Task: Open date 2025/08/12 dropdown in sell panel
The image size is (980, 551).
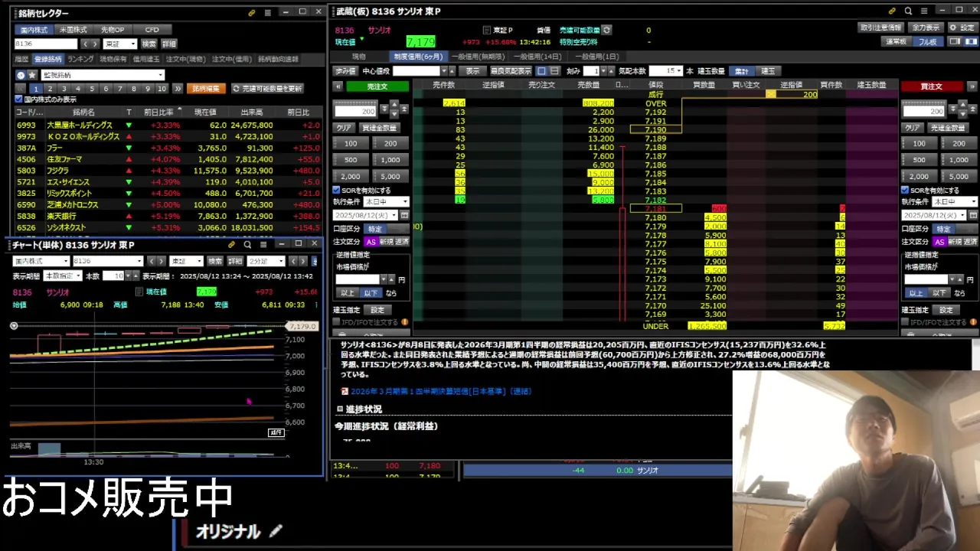Action: pos(366,215)
